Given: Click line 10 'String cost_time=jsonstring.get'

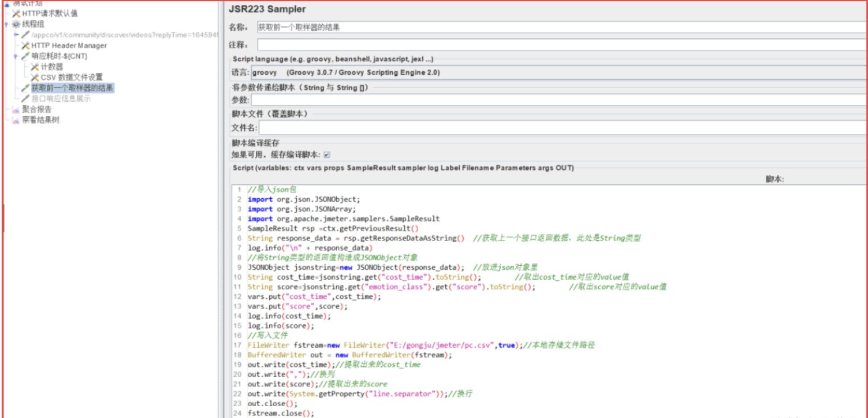Looking at the screenshot, I should tap(438, 277).
